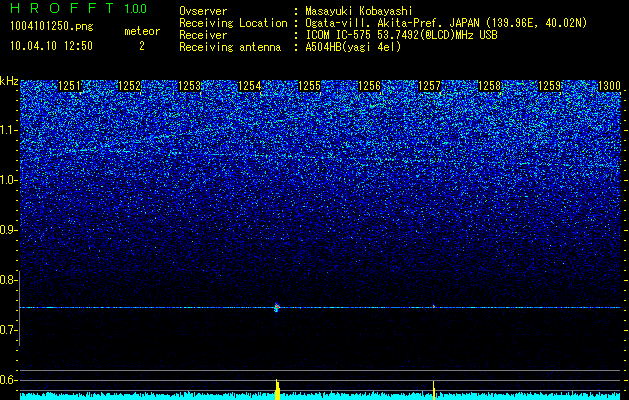Click the ICOM IC-575 receiver details

401,35
